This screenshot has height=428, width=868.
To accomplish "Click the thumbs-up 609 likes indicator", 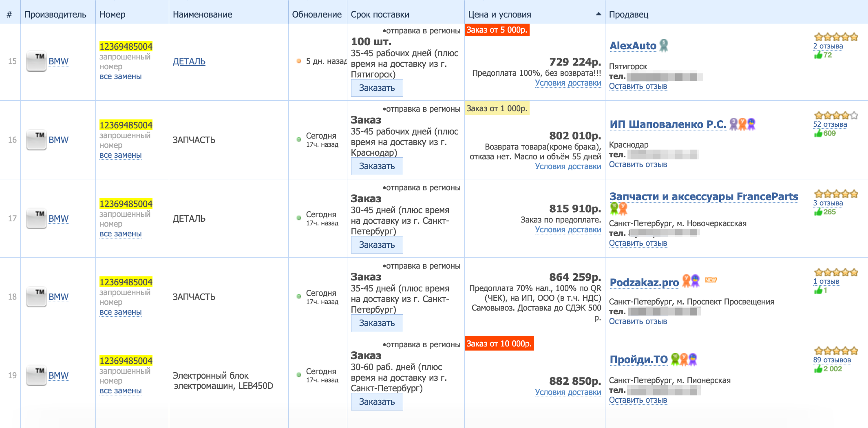I will [825, 133].
